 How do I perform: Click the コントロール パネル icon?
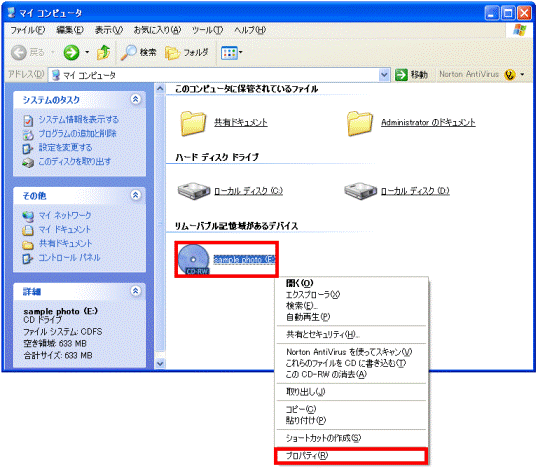pyautogui.click(x=28, y=258)
